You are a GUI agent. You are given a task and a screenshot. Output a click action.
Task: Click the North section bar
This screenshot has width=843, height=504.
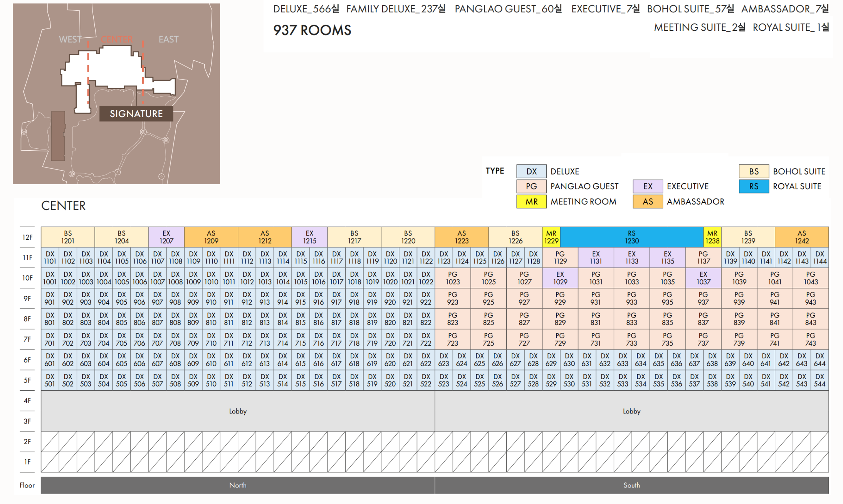238,485
